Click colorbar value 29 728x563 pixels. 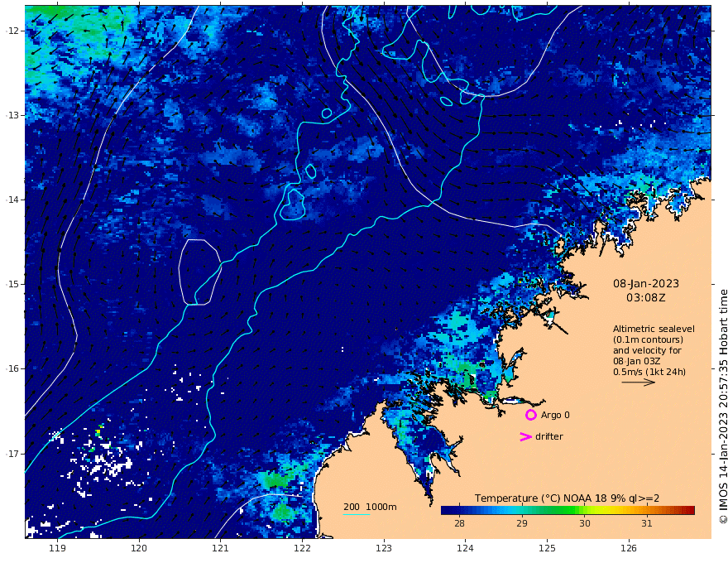click(522, 523)
